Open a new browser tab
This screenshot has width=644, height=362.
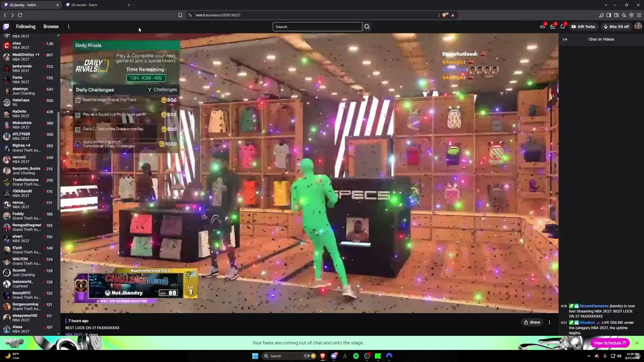click(129, 5)
